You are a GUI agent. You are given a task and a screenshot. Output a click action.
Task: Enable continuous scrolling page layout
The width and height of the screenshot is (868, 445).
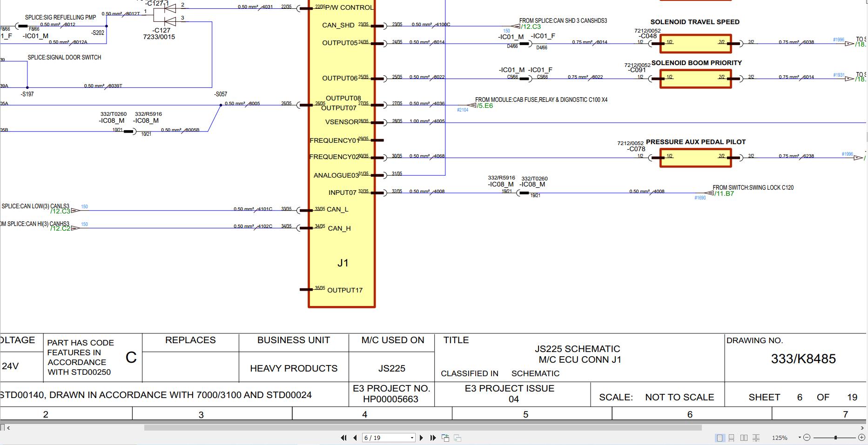732,438
